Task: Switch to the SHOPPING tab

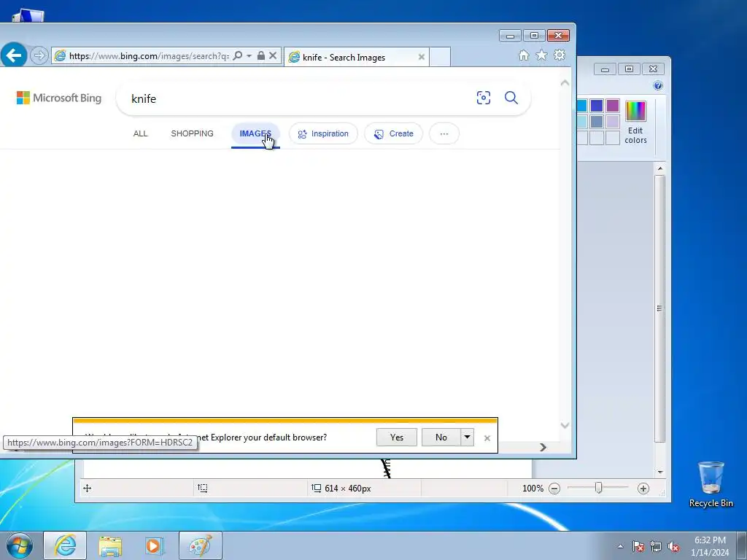Action: click(x=192, y=134)
